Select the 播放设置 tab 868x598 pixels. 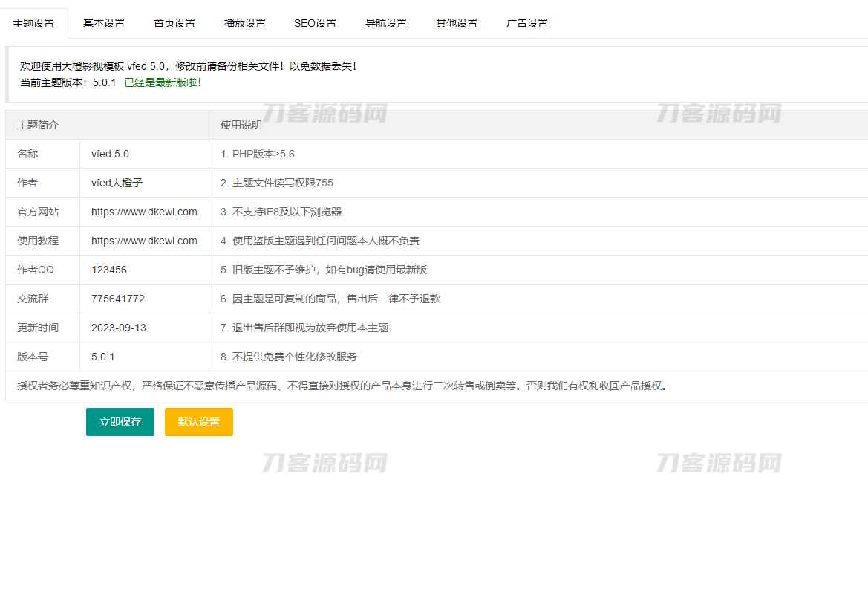point(244,23)
